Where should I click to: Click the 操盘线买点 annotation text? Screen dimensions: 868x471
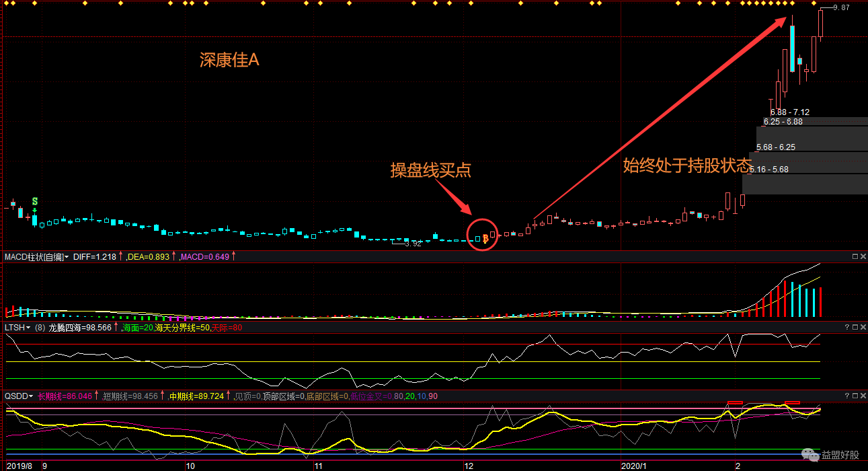tap(430, 171)
